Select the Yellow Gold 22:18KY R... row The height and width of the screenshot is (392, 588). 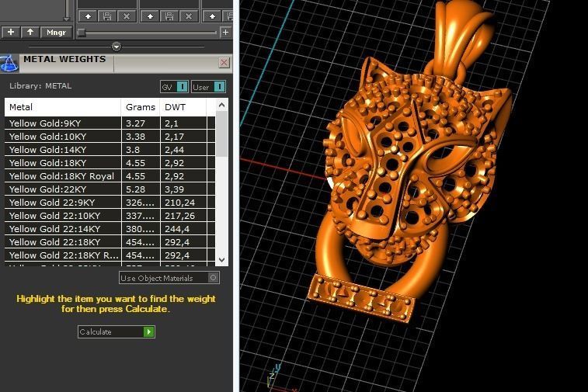coord(110,255)
